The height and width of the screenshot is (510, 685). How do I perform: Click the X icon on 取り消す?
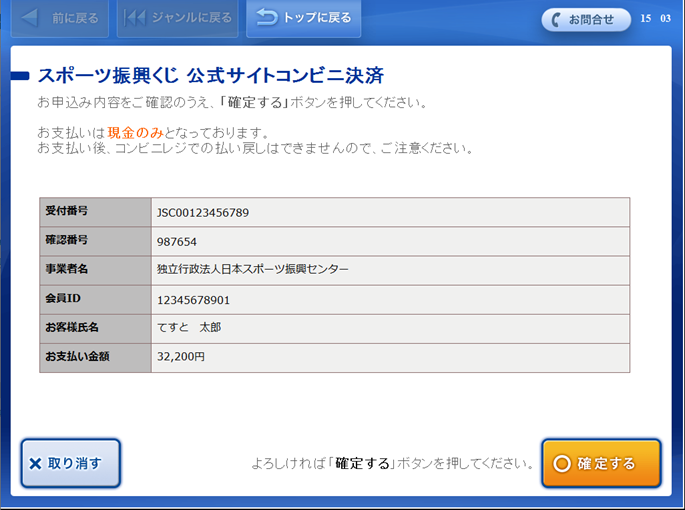click(x=36, y=464)
